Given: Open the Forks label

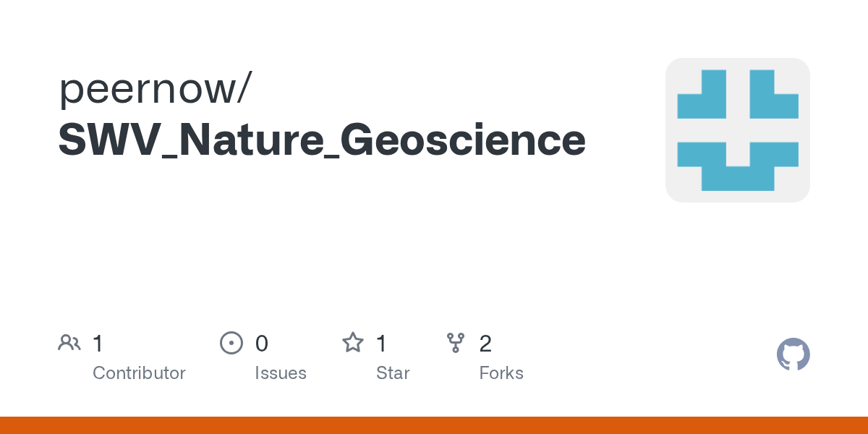Looking at the screenshot, I should [501, 373].
